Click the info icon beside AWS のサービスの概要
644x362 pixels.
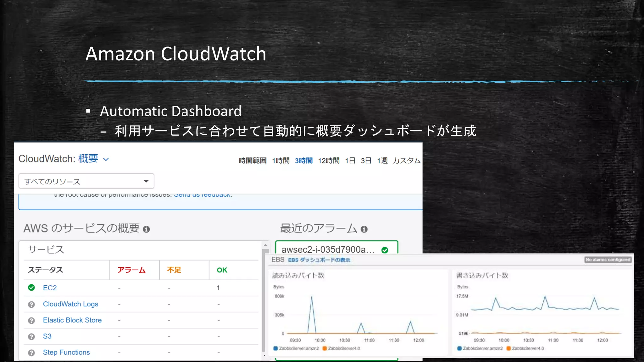tap(146, 229)
